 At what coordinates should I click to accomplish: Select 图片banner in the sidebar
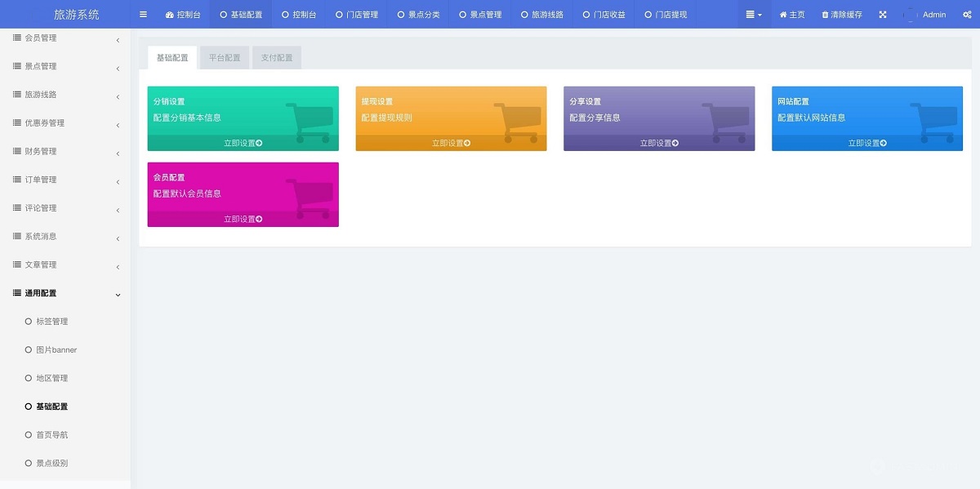pos(56,350)
